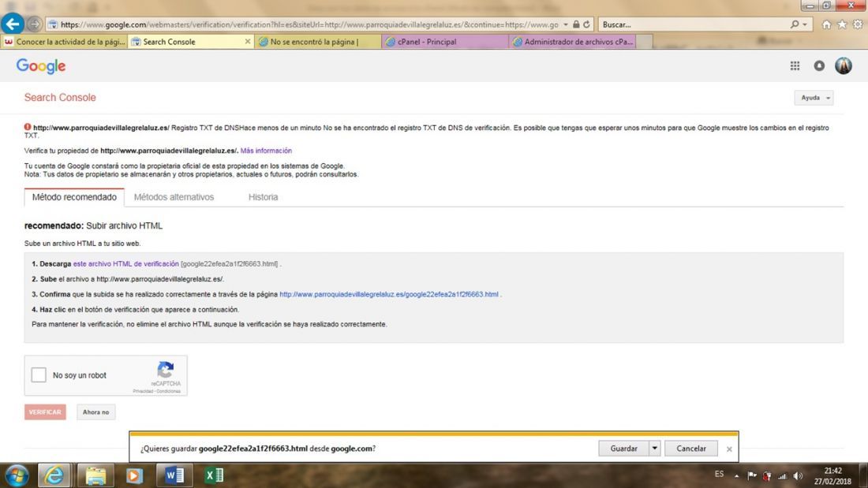
Task: Select the 'Método recomendado' tab
Action: coord(74,197)
